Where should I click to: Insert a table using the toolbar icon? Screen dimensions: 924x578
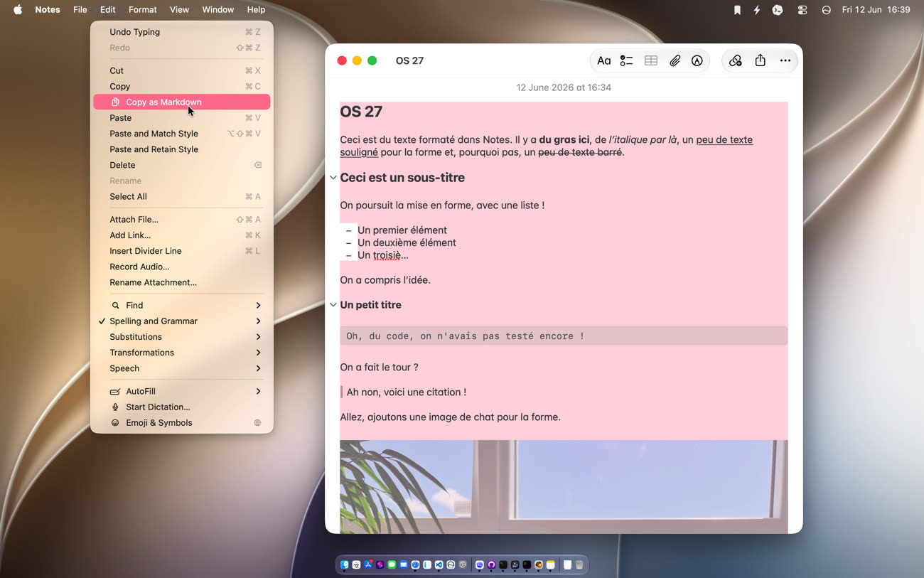click(650, 60)
